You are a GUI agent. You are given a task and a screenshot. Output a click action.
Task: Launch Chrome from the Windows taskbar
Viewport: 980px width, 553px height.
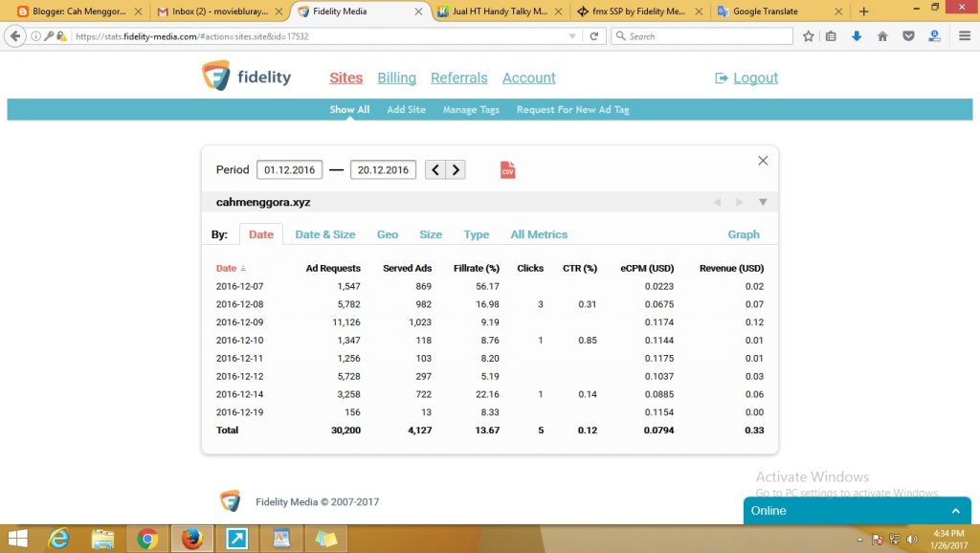pyautogui.click(x=147, y=539)
